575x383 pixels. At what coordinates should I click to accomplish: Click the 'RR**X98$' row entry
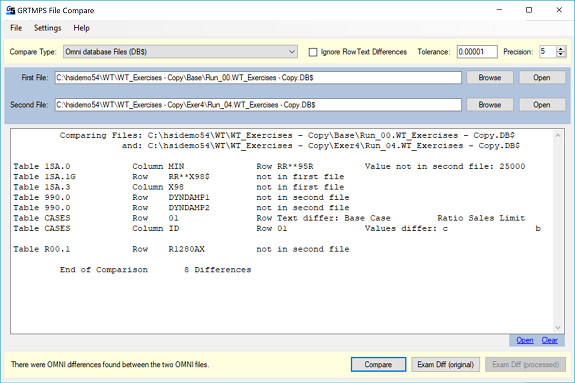pyautogui.click(x=189, y=176)
